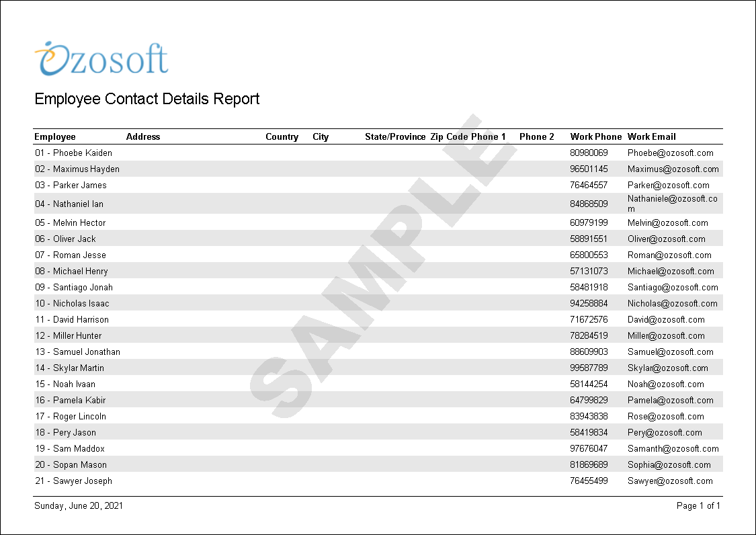Select employee '01 - Phoebe Kaiden'
The height and width of the screenshot is (535, 756).
click(74, 153)
